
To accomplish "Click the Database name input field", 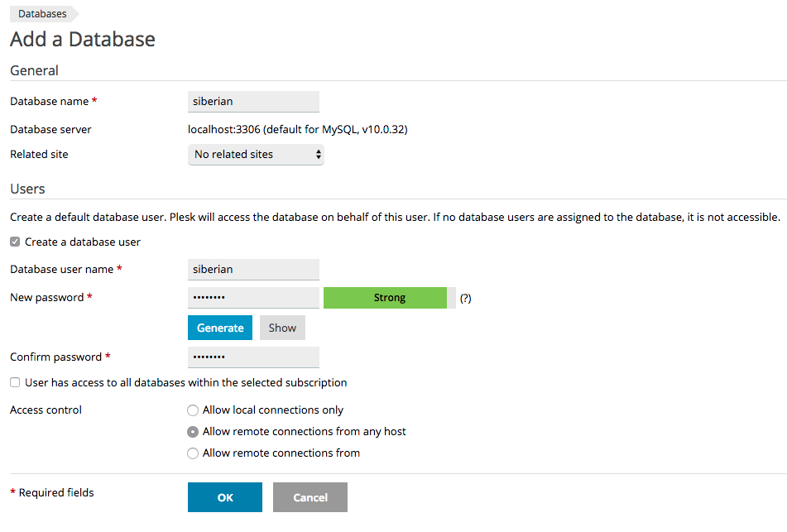I will 253,102.
